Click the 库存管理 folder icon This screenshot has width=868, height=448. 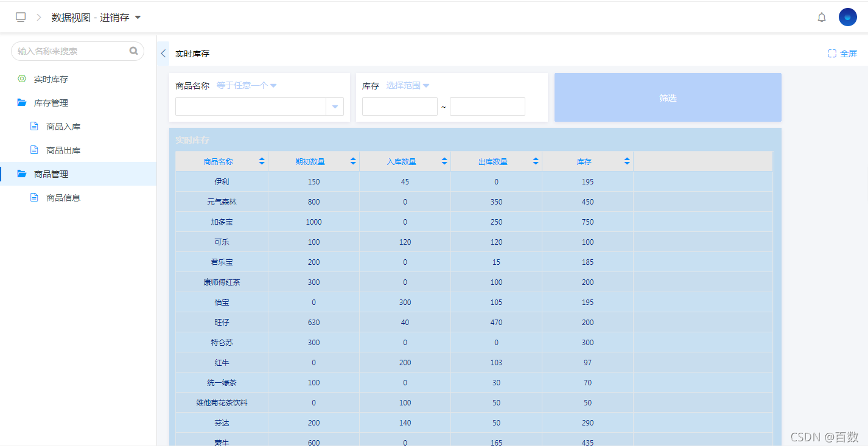[x=22, y=103]
